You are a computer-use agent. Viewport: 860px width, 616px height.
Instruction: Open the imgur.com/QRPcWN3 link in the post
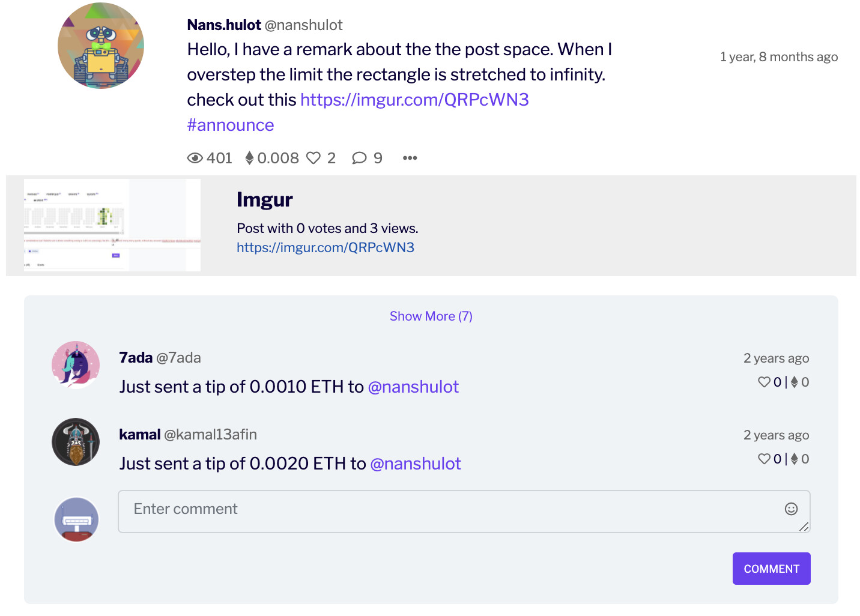point(414,100)
